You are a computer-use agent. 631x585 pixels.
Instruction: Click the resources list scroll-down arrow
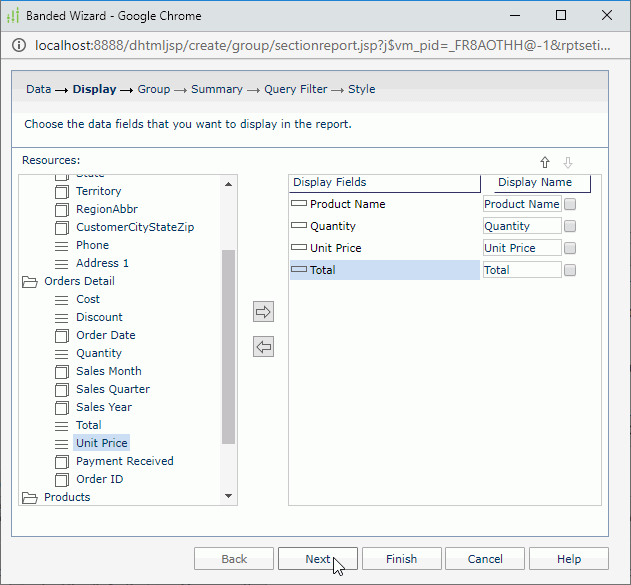tap(229, 496)
